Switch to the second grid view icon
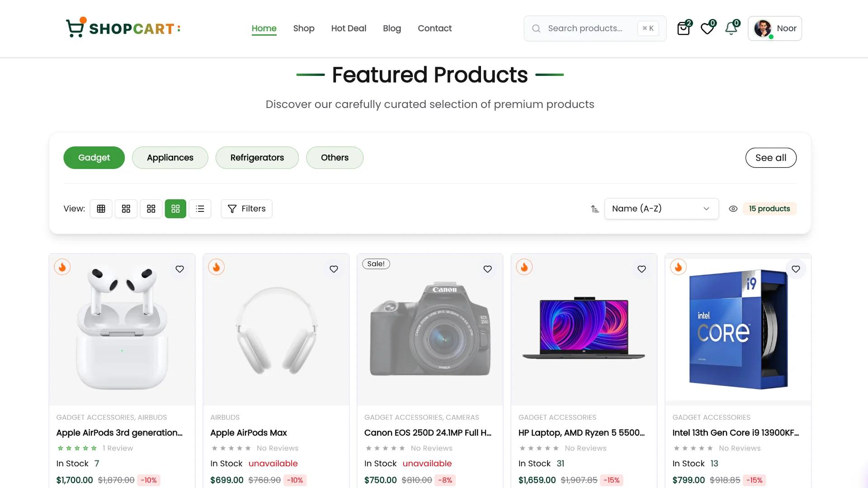 coord(126,209)
